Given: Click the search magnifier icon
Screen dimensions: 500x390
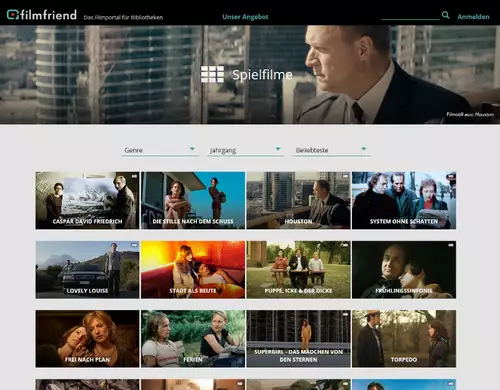Looking at the screenshot, I should pyautogui.click(x=445, y=15).
